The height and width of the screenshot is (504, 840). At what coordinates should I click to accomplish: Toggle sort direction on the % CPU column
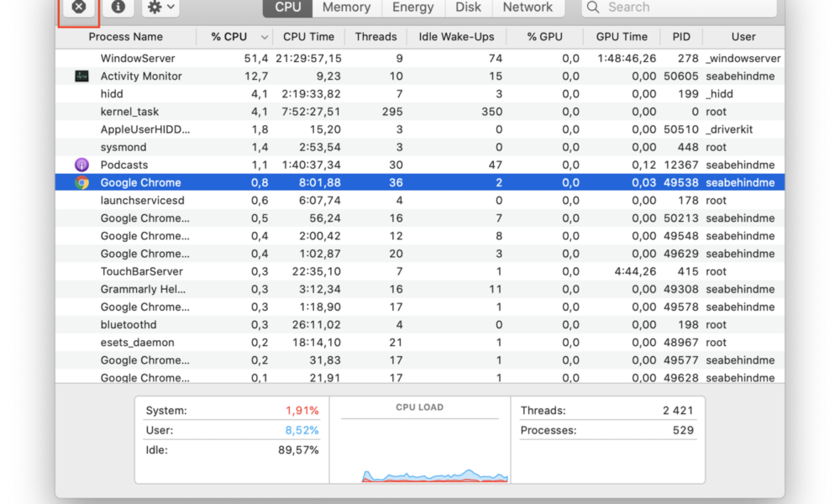[x=232, y=36]
